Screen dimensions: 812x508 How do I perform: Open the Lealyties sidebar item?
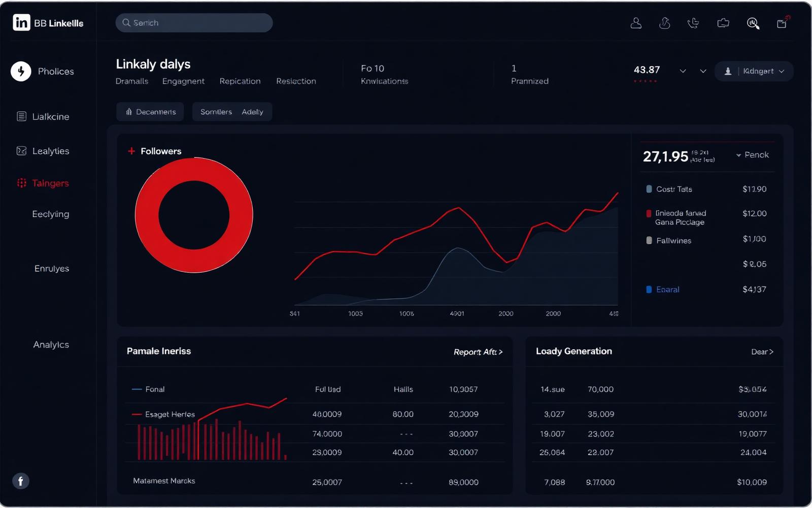coord(43,151)
